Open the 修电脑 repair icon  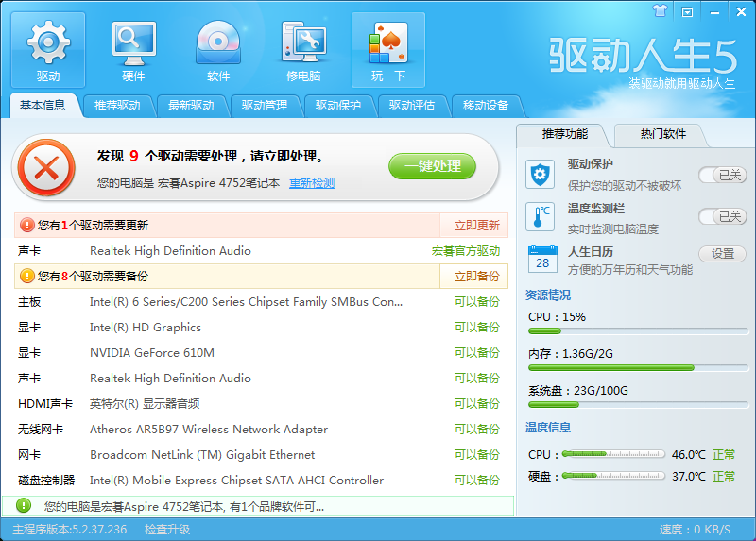tap(303, 50)
